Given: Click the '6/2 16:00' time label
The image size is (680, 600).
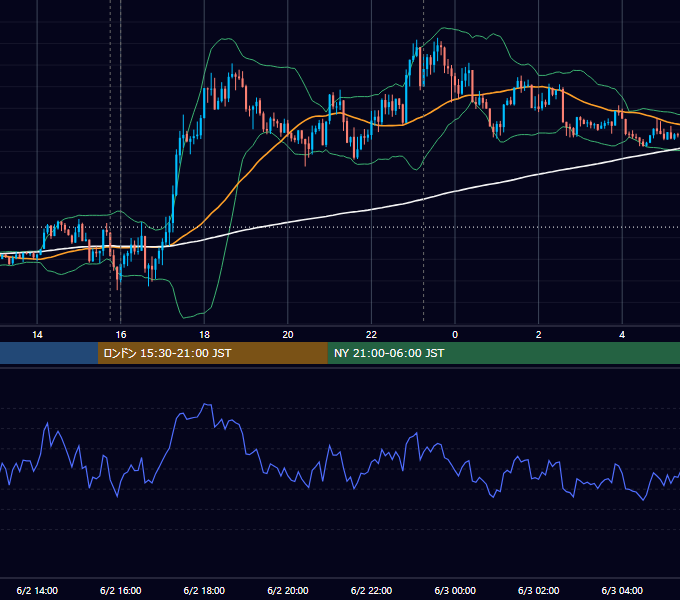Looking at the screenshot, I should (121, 590).
